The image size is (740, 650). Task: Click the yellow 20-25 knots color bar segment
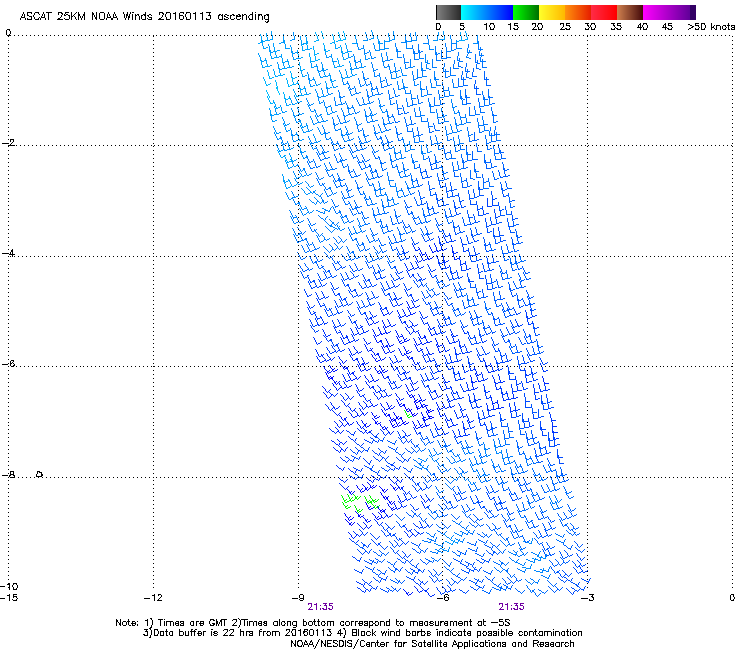[552, 12]
